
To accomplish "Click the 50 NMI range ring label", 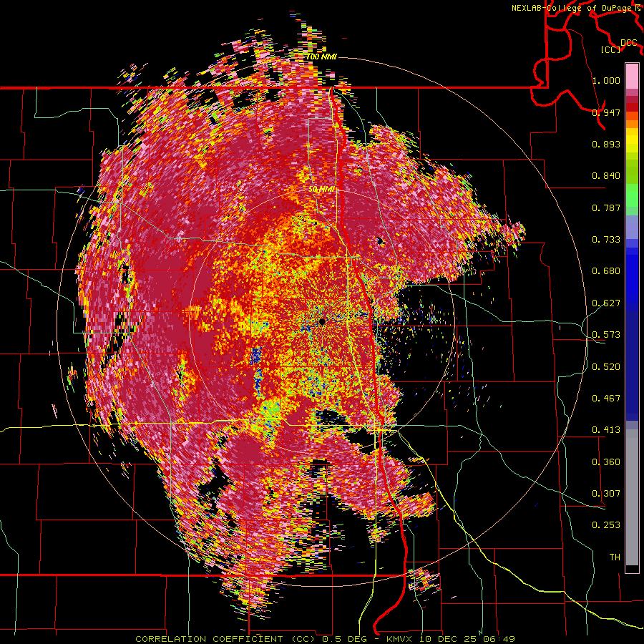I will click(x=321, y=190).
